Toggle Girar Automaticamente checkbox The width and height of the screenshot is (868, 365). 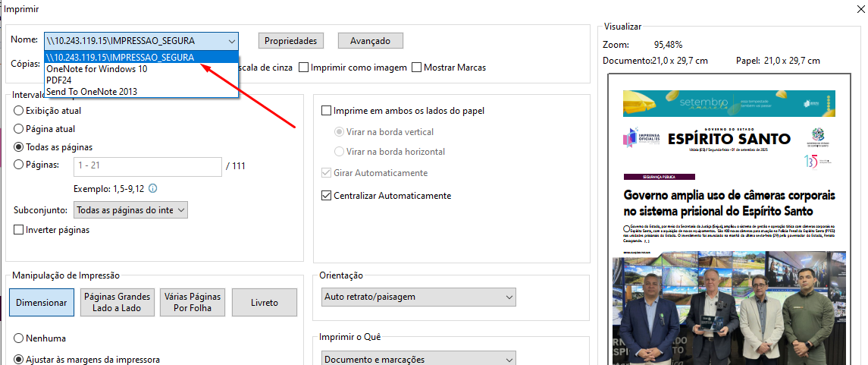pyautogui.click(x=327, y=173)
